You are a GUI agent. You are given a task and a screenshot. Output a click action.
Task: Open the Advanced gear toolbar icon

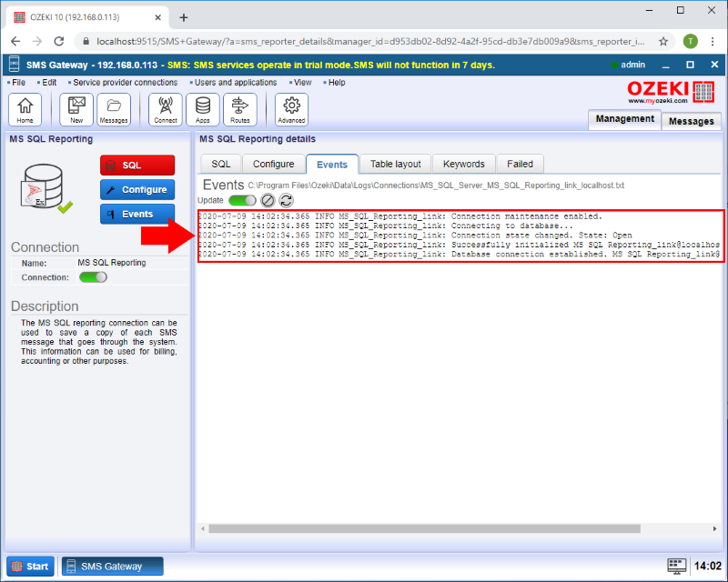[291, 109]
